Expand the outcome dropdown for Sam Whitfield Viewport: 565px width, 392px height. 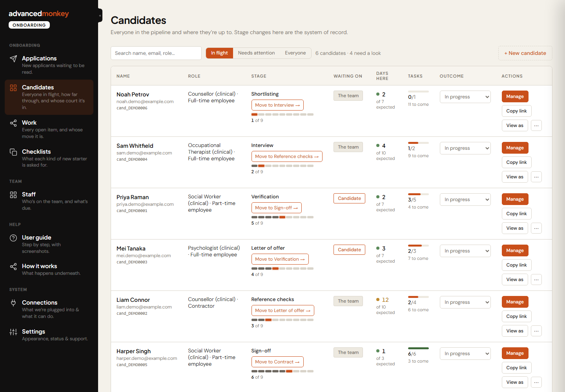465,148
